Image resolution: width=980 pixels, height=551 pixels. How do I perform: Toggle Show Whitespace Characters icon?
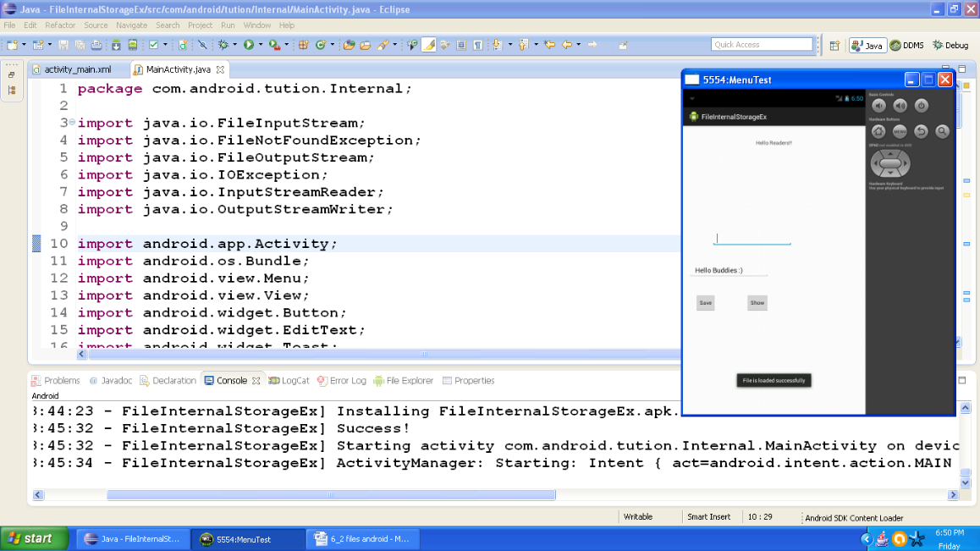tap(477, 45)
